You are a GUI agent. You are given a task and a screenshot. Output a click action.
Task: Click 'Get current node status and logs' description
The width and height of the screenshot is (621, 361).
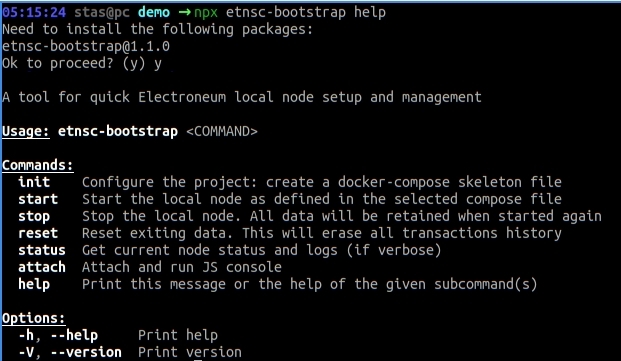[261, 250]
